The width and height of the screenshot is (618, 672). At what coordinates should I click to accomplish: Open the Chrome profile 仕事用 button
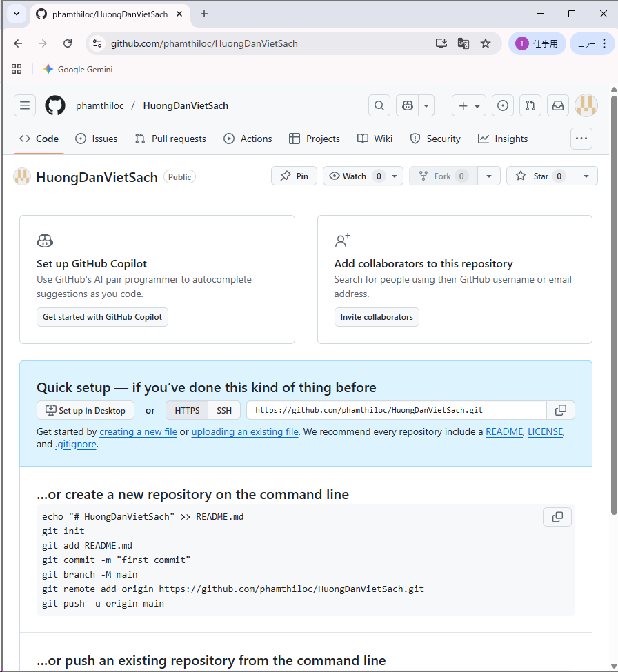(x=537, y=43)
